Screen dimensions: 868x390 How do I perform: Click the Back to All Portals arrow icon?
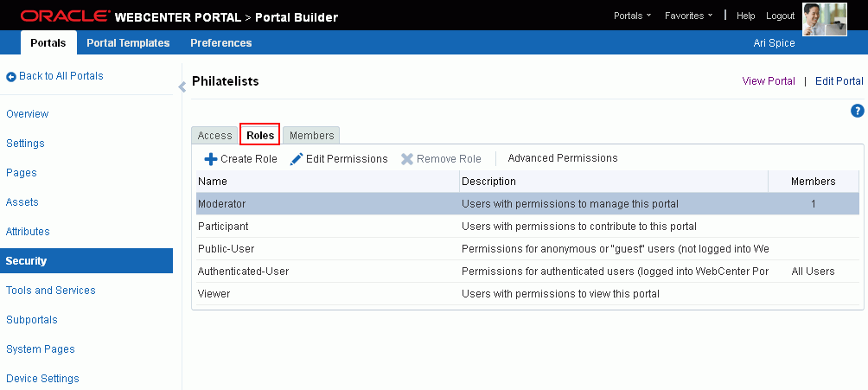[11, 76]
